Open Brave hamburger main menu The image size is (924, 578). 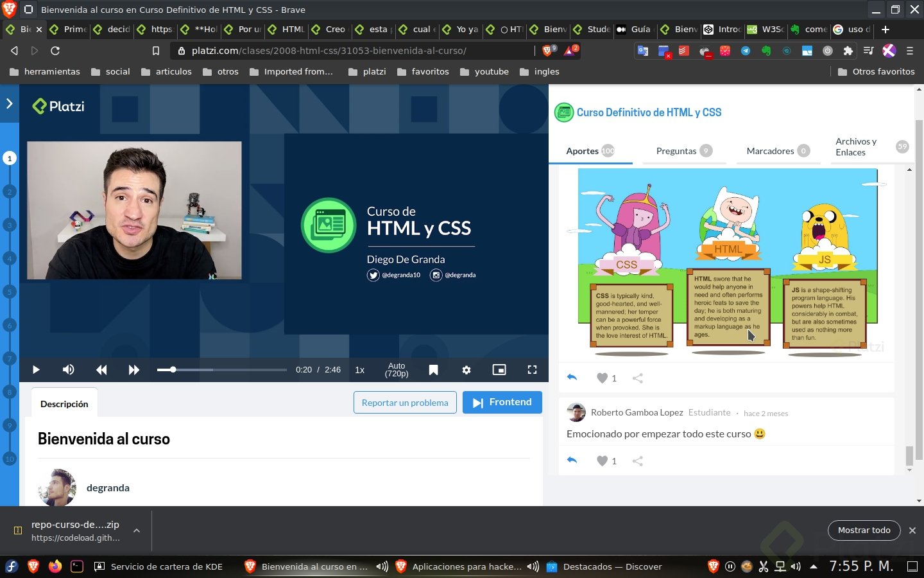910,51
